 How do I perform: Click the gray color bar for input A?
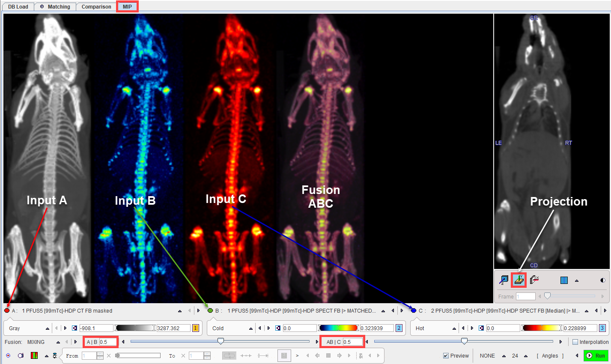tap(135, 328)
